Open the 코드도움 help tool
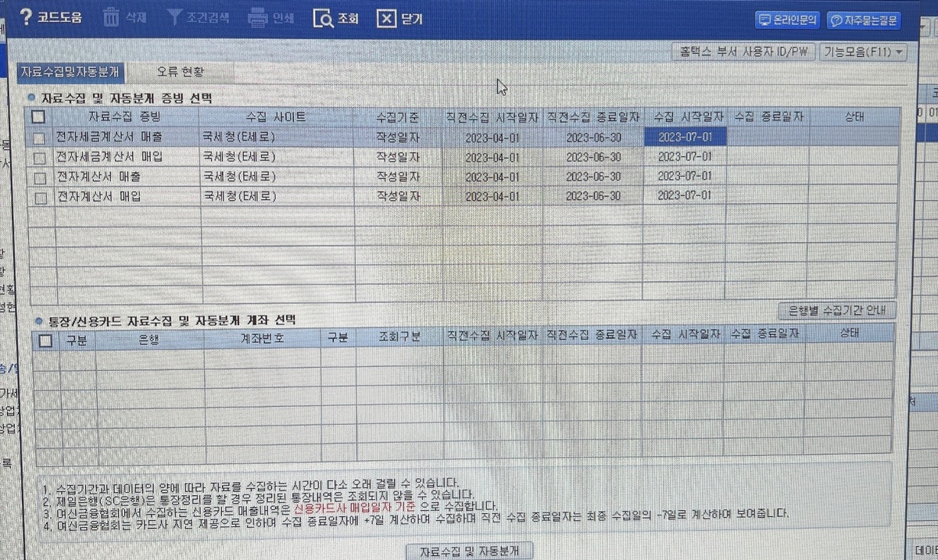 [x=51, y=17]
